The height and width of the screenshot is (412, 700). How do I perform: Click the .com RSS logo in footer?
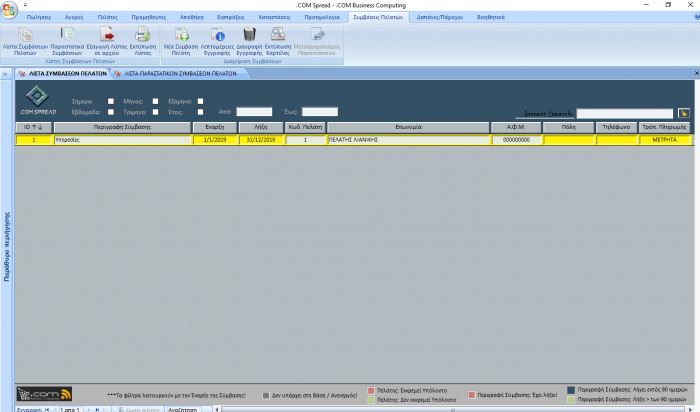point(44,394)
